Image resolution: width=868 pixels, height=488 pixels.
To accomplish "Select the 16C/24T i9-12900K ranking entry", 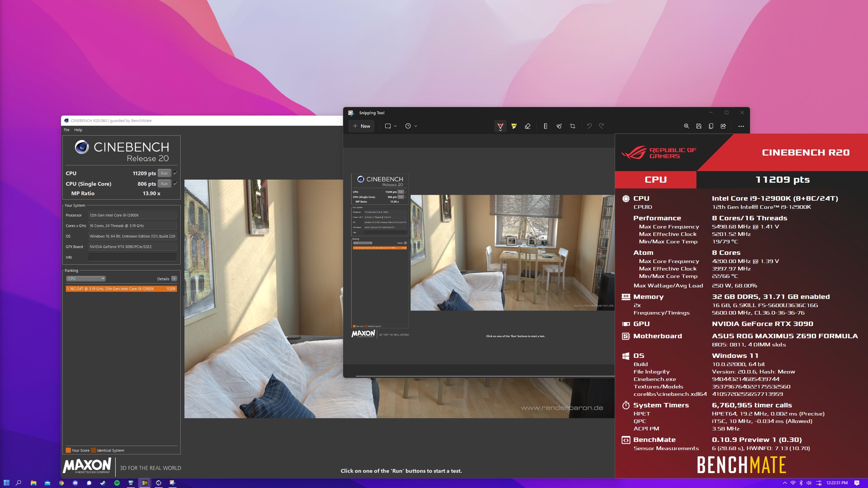I will [x=121, y=289].
